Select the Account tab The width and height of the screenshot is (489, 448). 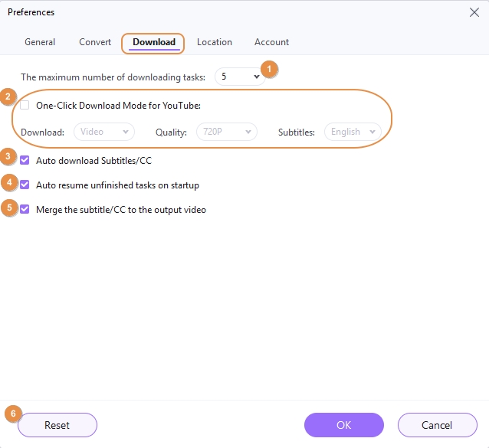pos(271,42)
